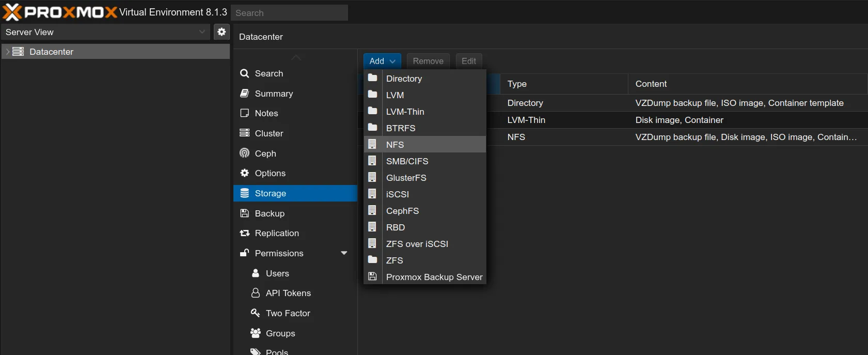Click the Cluster server icon

click(245, 133)
